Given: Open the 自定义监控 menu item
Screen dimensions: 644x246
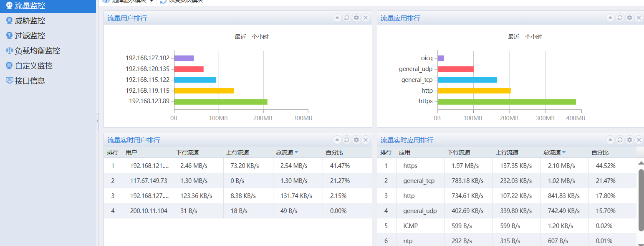Looking at the screenshot, I should point(48,66).
